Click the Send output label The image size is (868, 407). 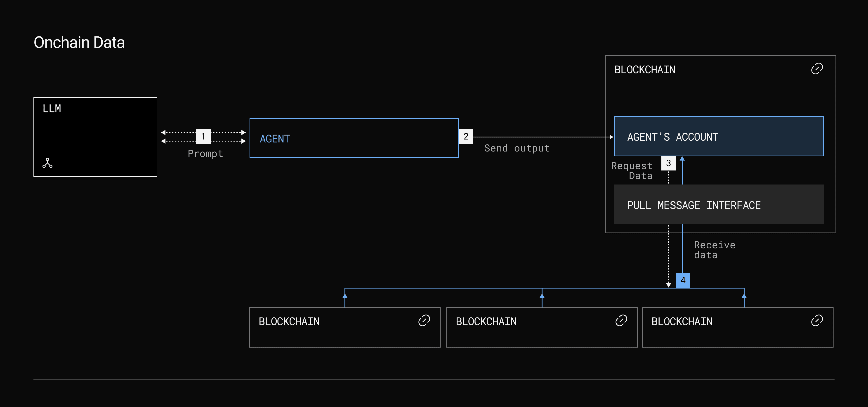point(517,148)
